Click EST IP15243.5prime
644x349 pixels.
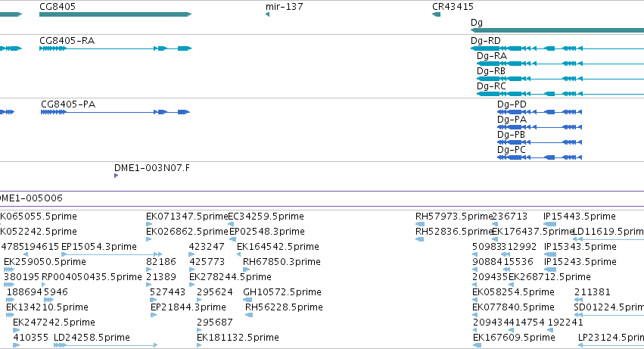pos(580,262)
